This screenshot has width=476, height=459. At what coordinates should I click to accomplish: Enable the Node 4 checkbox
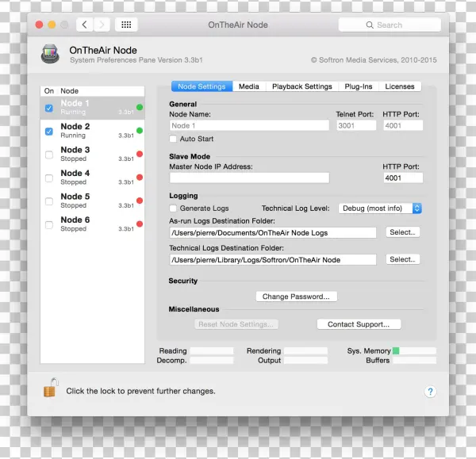[x=49, y=178]
